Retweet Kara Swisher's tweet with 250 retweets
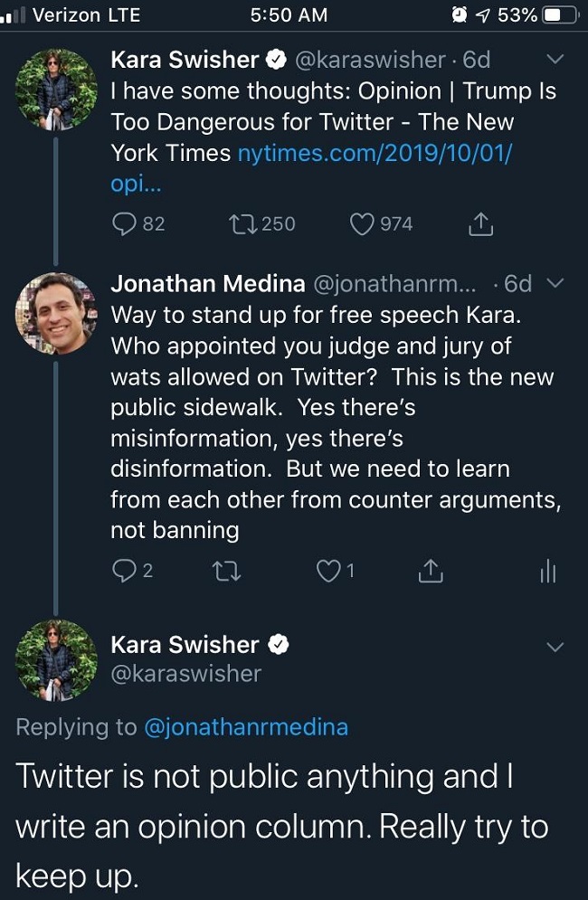This screenshot has height=900, width=588. [245, 223]
